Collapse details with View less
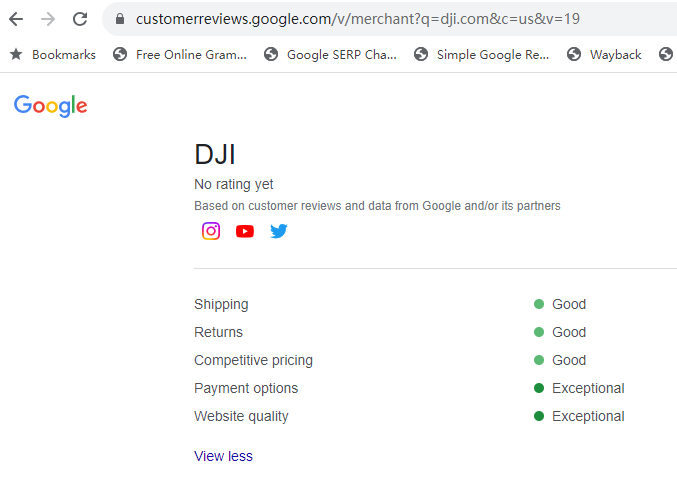 tap(223, 456)
